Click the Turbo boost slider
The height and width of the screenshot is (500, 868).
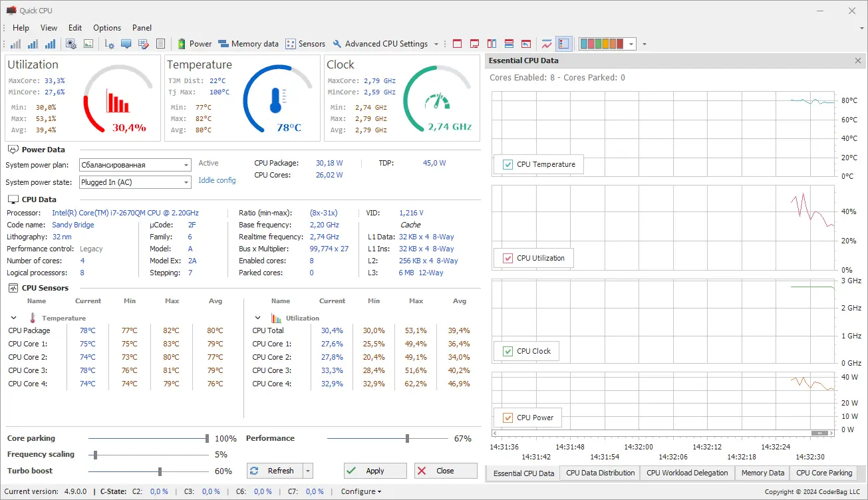point(148,471)
